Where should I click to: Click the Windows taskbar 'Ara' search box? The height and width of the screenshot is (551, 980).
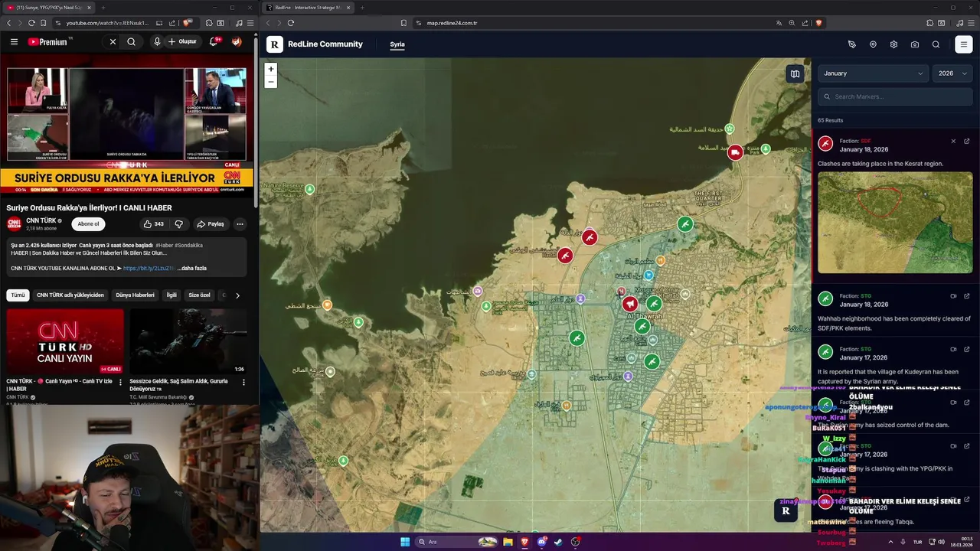458,542
